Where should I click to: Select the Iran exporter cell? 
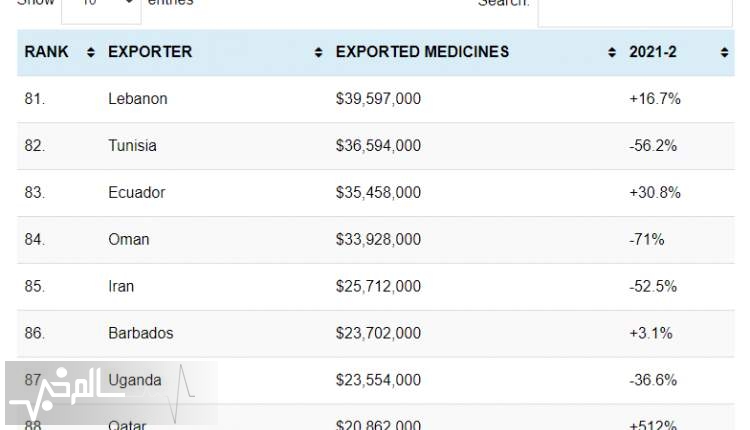(x=121, y=286)
